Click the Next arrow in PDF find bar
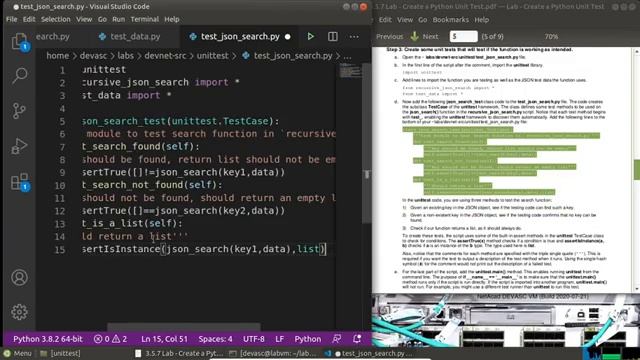Viewport: 640px width, 360px height. coord(424,37)
